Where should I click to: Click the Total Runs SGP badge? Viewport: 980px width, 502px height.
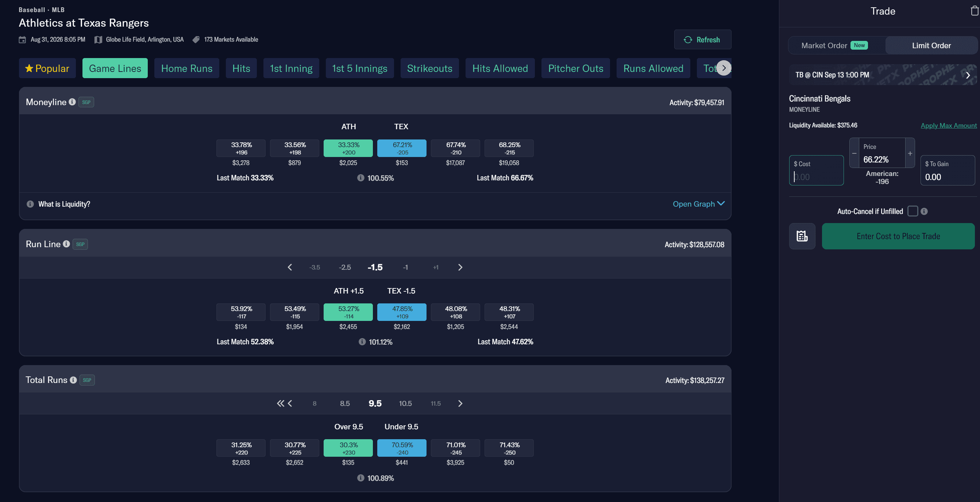(x=87, y=380)
